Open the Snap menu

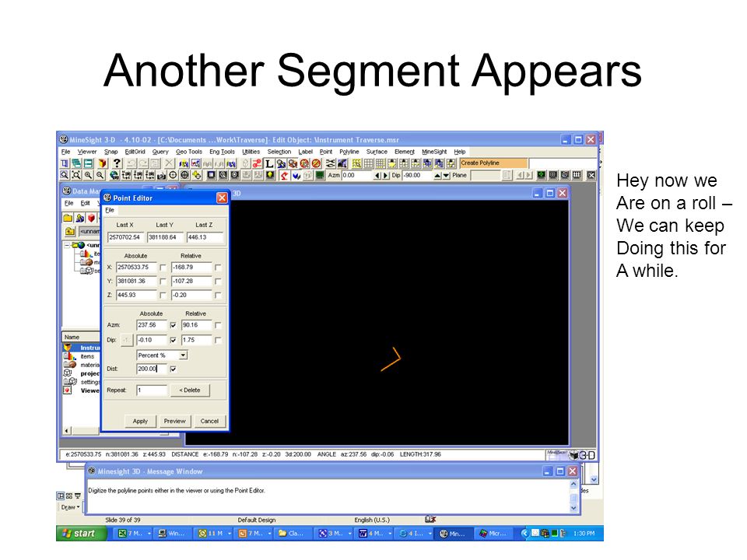pyautogui.click(x=110, y=152)
